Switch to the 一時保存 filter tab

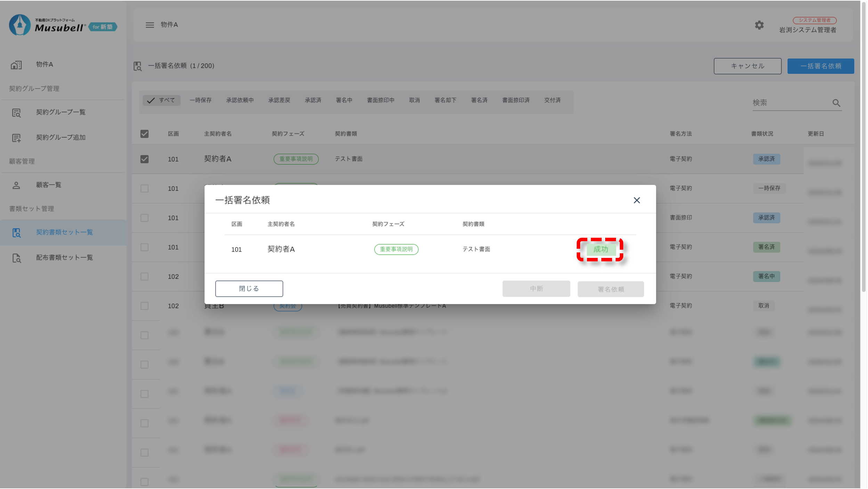click(200, 100)
